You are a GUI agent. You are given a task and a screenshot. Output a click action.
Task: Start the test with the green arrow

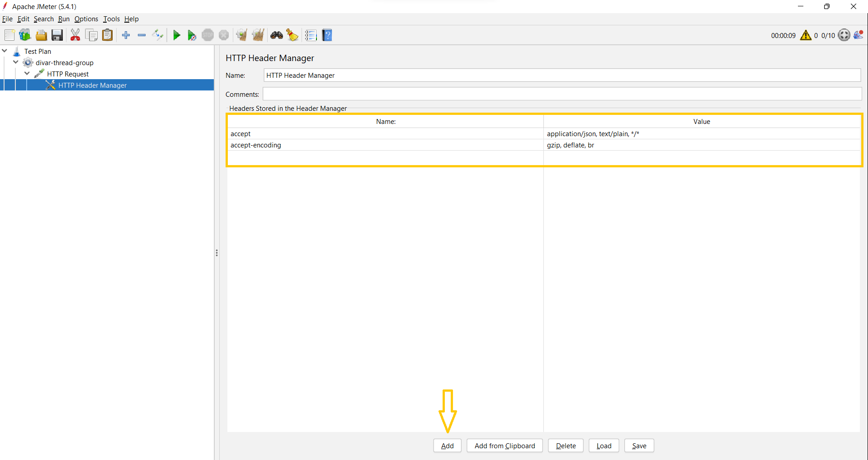[x=177, y=35]
